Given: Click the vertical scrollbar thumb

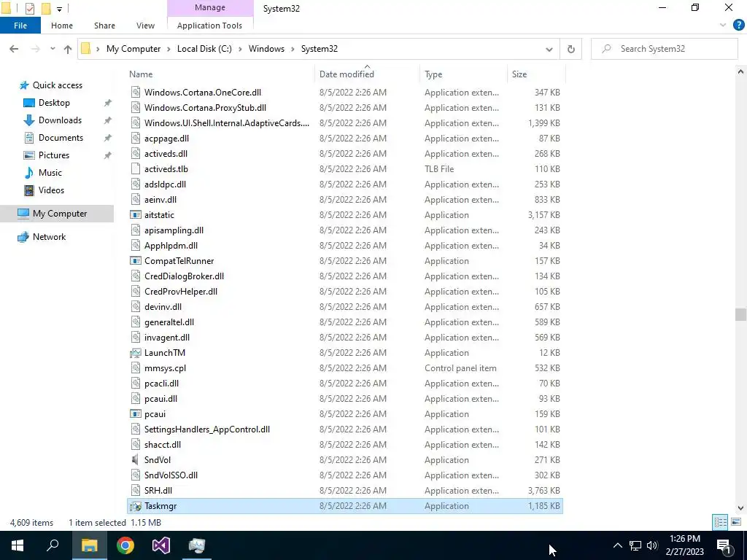Looking at the screenshot, I should [x=740, y=315].
